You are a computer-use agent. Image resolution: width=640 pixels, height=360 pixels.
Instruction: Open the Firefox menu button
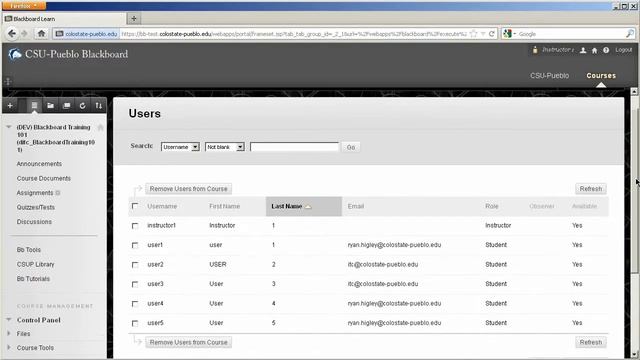coord(25,6)
